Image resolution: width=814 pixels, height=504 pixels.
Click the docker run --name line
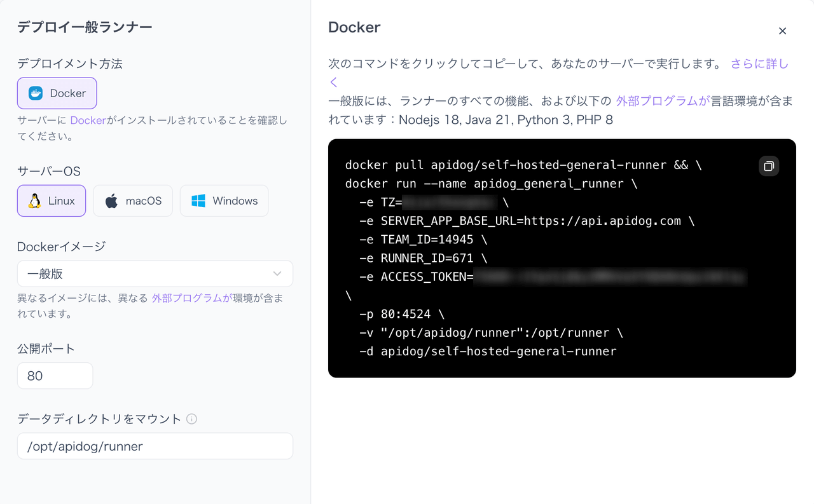[491, 184]
